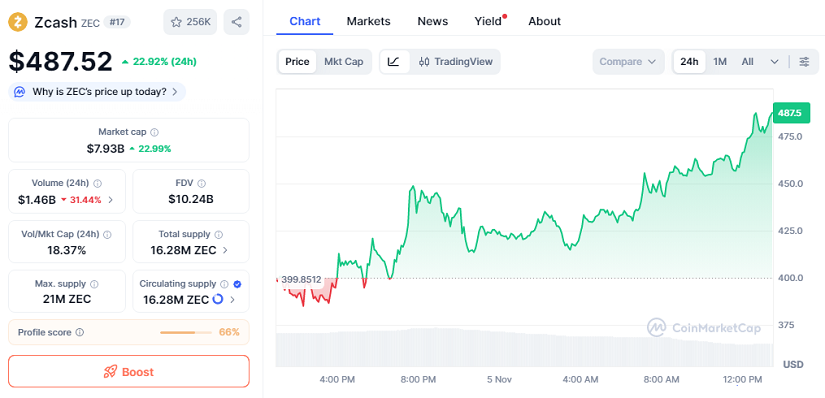Click info icon beside Vol/Mkt Cap (24h)
The width and height of the screenshot is (825, 398).
click(107, 234)
